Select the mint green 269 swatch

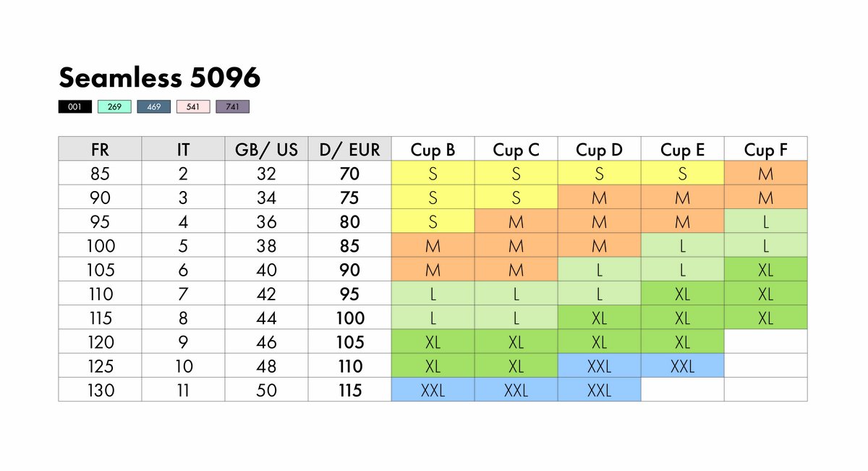pyautogui.click(x=114, y=107)
